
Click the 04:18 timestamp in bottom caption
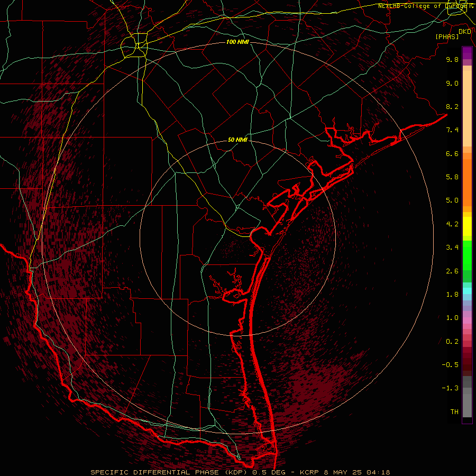click(x=378, y=472)
